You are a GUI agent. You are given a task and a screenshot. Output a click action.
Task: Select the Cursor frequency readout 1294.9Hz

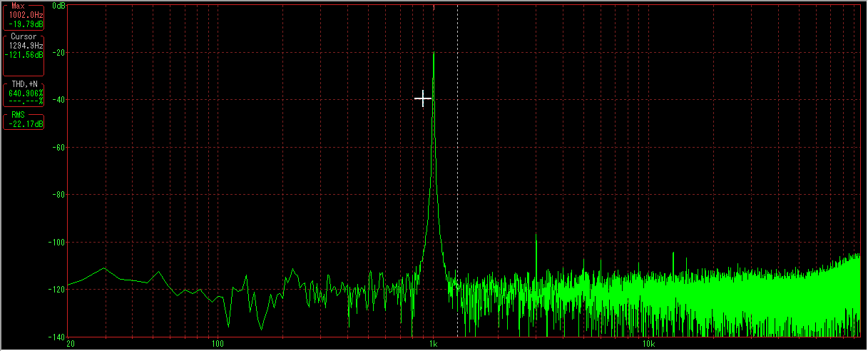point(26,46)
